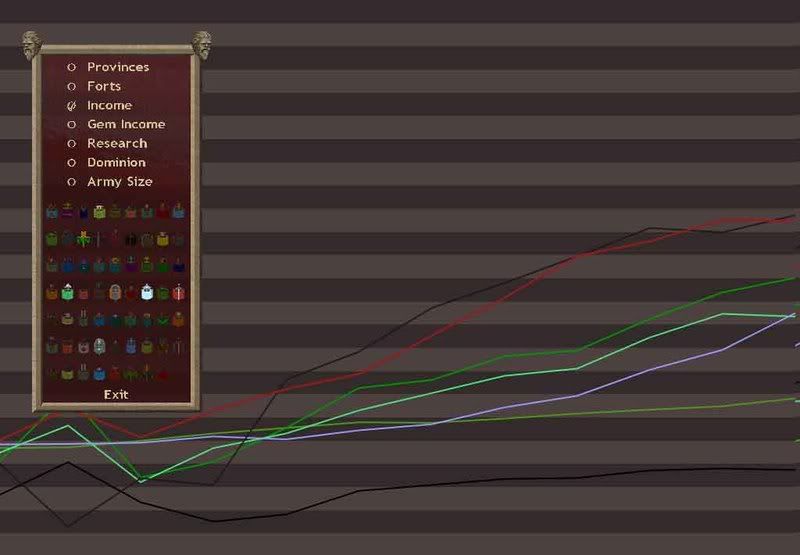The image size is (800, 555).
Task: Toggle the orange banner ending the fifth row
Action: click(x=178, y=319)
